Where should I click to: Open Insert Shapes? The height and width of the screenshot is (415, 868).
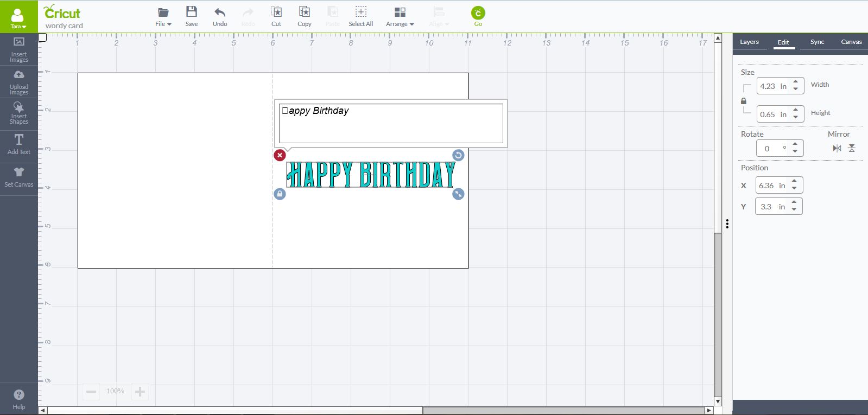pos(19,114)
